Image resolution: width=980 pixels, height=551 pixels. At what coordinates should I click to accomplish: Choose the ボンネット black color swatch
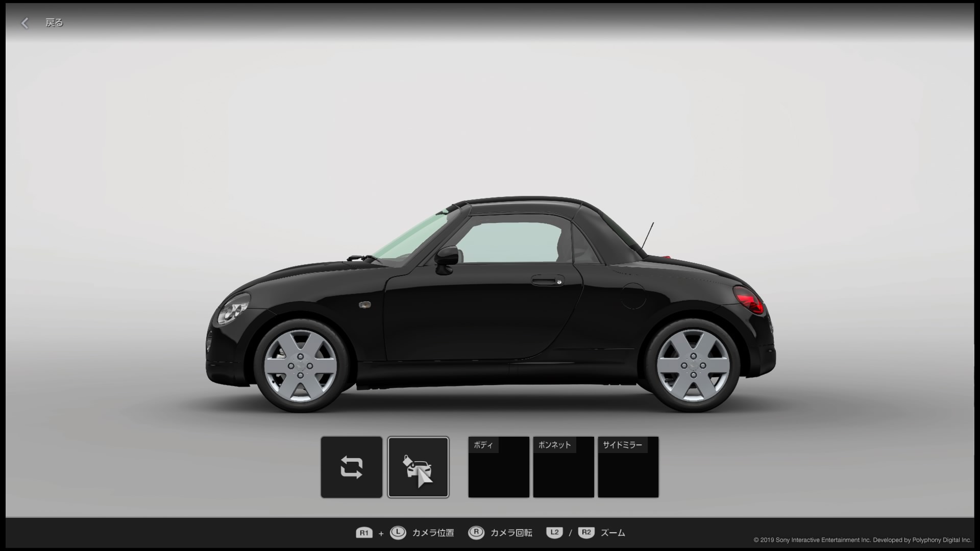point(563,467)
